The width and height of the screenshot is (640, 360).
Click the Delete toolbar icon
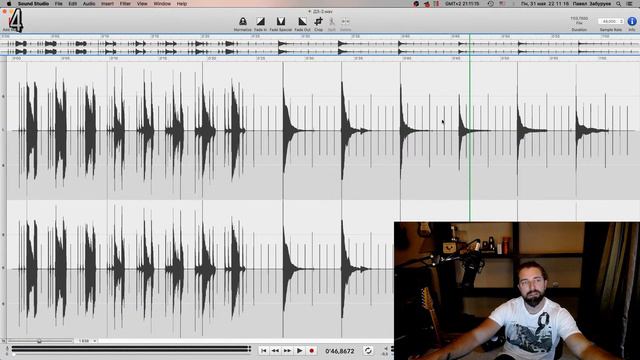pyautogui.click(x=345, y=24)
